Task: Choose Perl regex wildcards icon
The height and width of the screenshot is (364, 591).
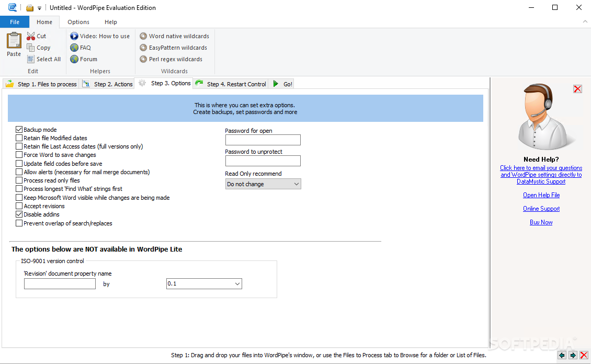Action: pyautogui.click(x=143, y=59)
